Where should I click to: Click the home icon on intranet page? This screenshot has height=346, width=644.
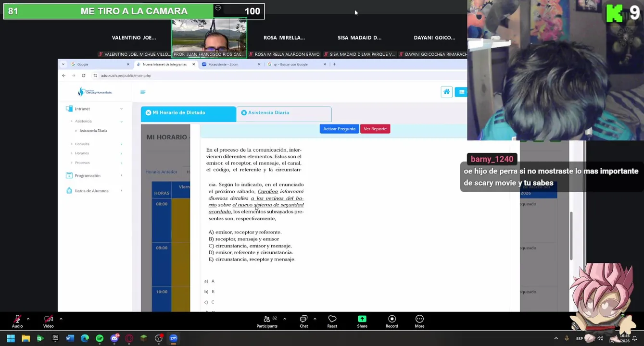pos(446,92)
